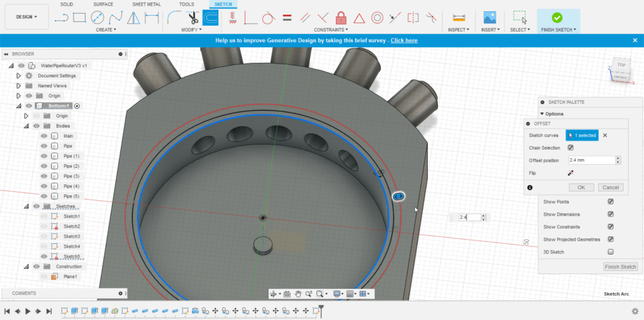Uncheck the Chain Selection checkbox

point(570,148)
